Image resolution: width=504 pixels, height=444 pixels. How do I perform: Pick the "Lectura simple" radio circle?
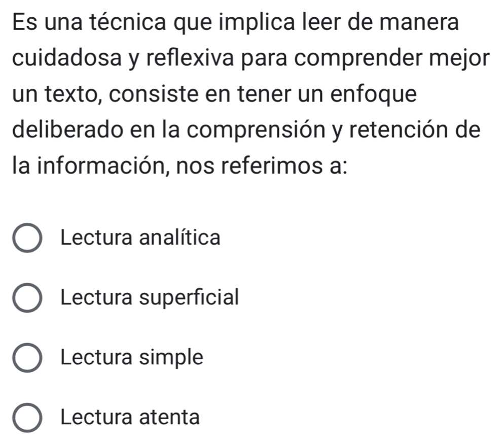point(28,358)
